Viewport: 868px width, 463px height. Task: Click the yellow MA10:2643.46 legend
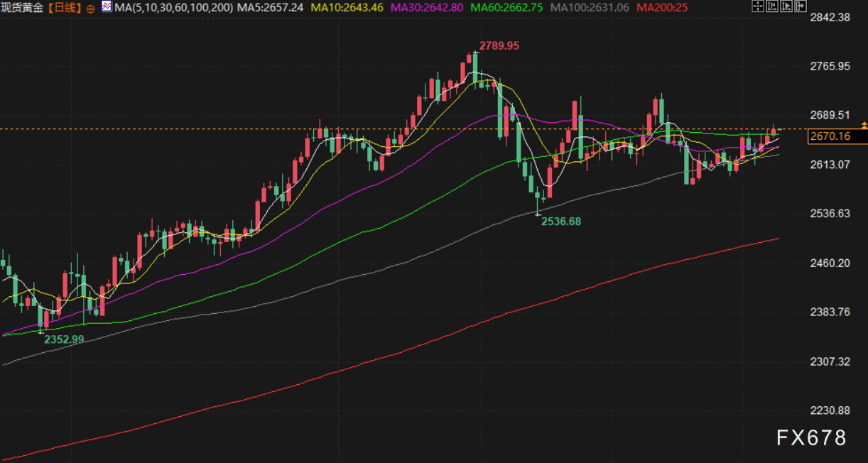[x=348, y=8]
